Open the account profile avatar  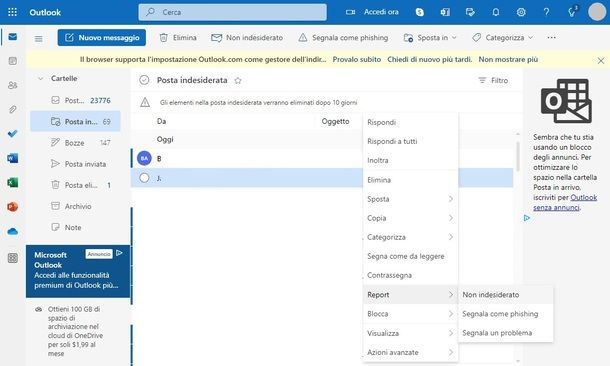click(x=597, y=12)
